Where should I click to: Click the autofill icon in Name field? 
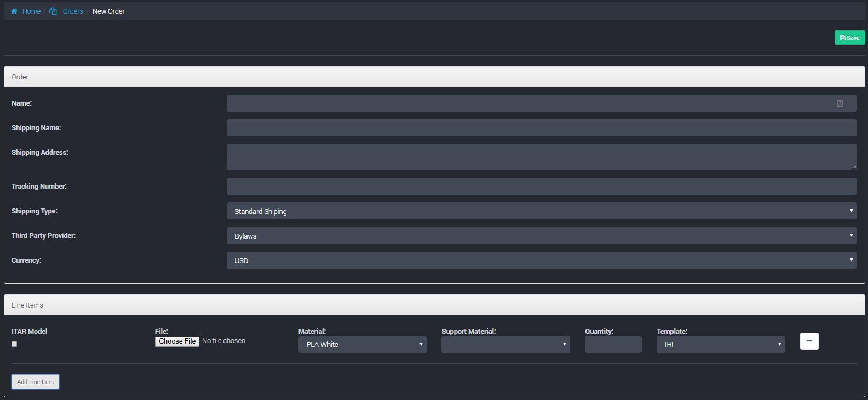point(840,103)
